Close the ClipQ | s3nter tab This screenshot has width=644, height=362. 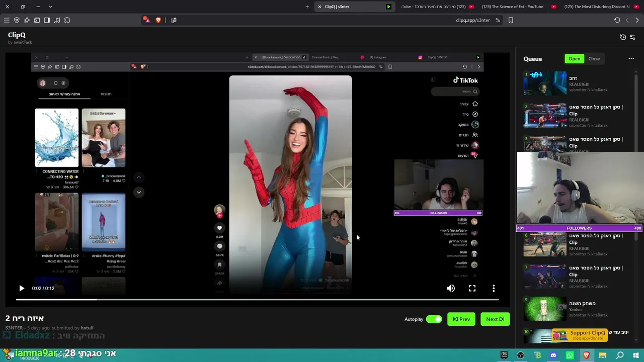point(319,7)
